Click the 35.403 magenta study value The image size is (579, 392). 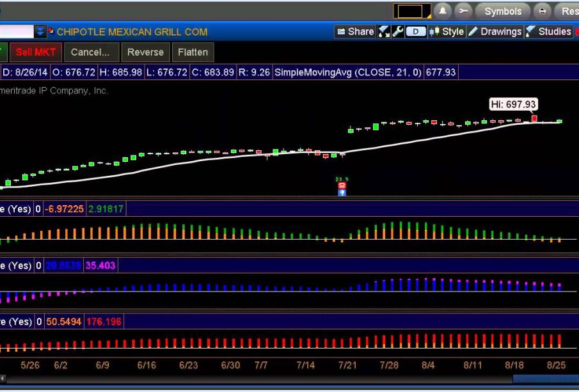pos(100,265)
